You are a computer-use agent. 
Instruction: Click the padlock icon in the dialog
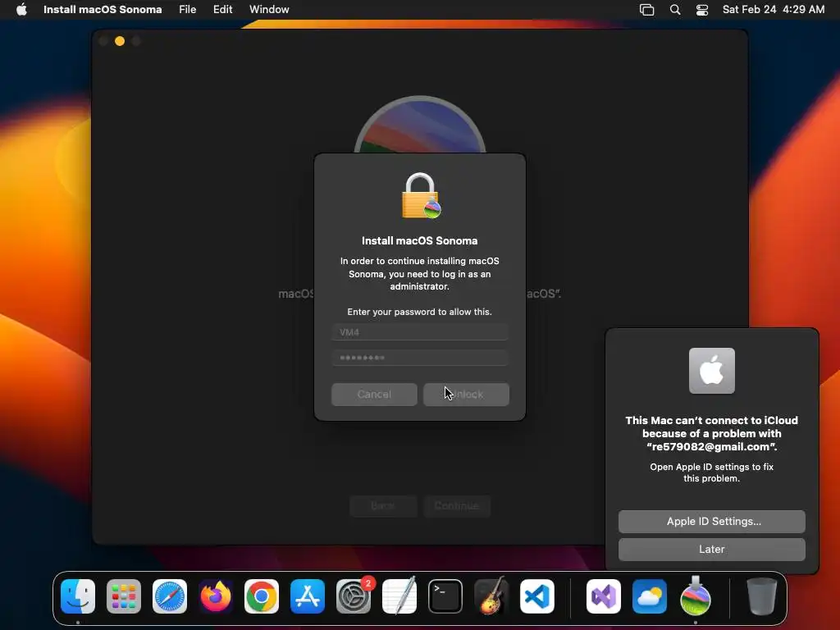click(x=421, y=195)
